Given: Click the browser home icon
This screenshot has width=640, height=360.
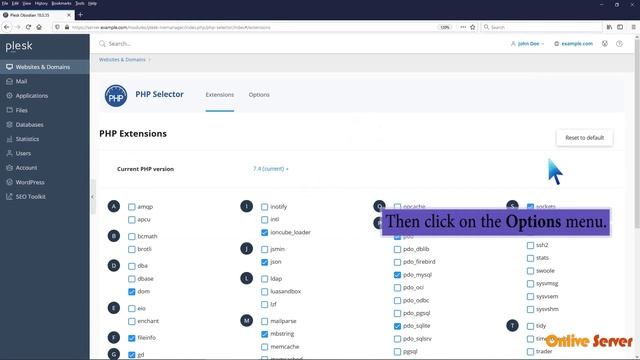Looking at the screenshot, I should point(39,27).
